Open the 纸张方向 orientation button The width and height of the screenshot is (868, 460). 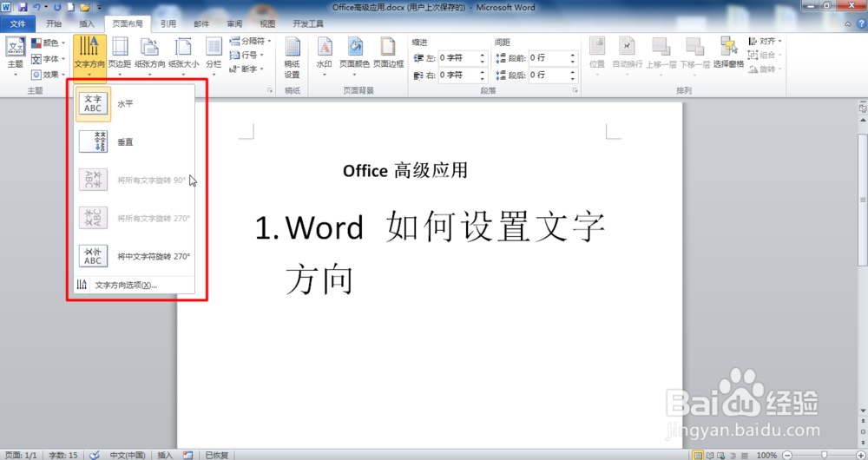coord(150,57)
